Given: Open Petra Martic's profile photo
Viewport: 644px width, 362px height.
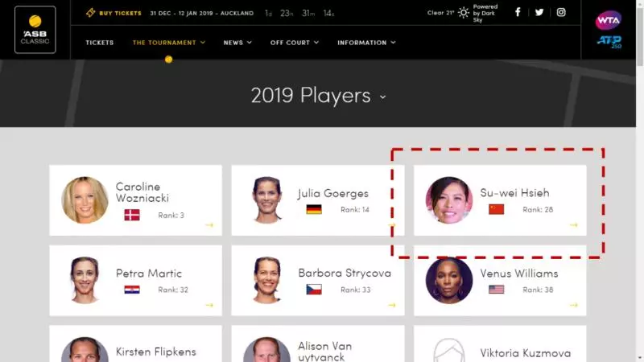Looking at the screenshot, I should point(85,280).
